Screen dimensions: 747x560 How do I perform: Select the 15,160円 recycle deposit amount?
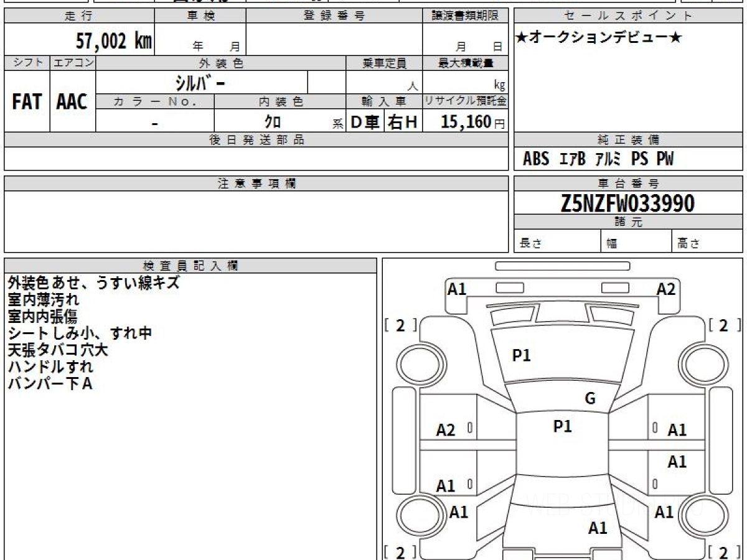473,122
